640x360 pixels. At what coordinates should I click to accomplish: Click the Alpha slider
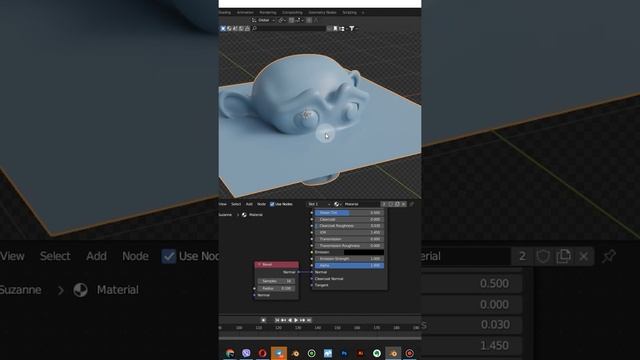349,265
